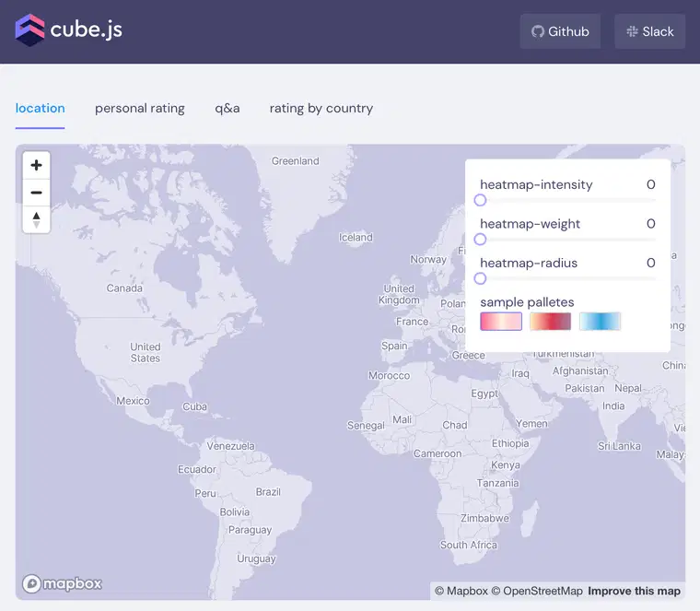The height and width of the screenshot is (611, 700).
Task: Select the blue sample palette swatch
Action: coord(600,321)
